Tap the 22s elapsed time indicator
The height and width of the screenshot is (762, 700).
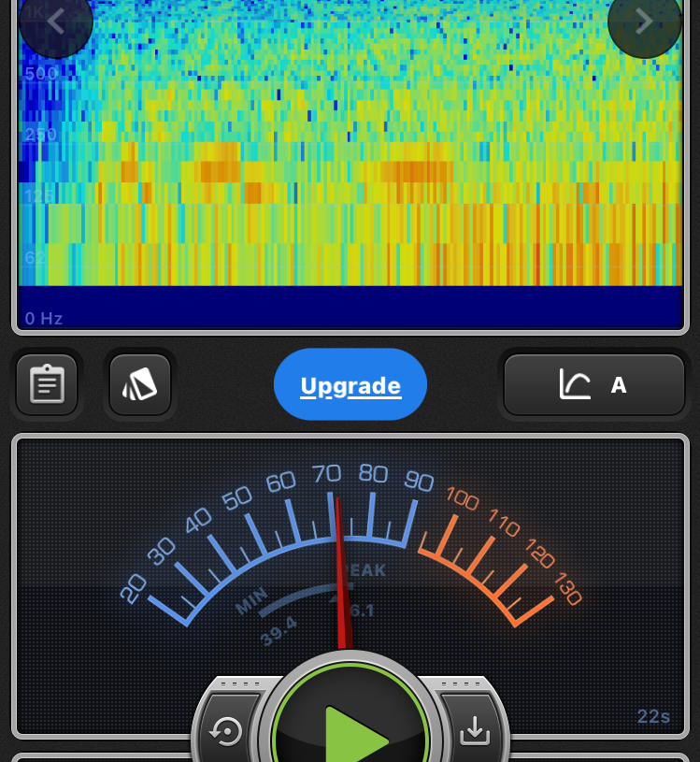(653, 717)
